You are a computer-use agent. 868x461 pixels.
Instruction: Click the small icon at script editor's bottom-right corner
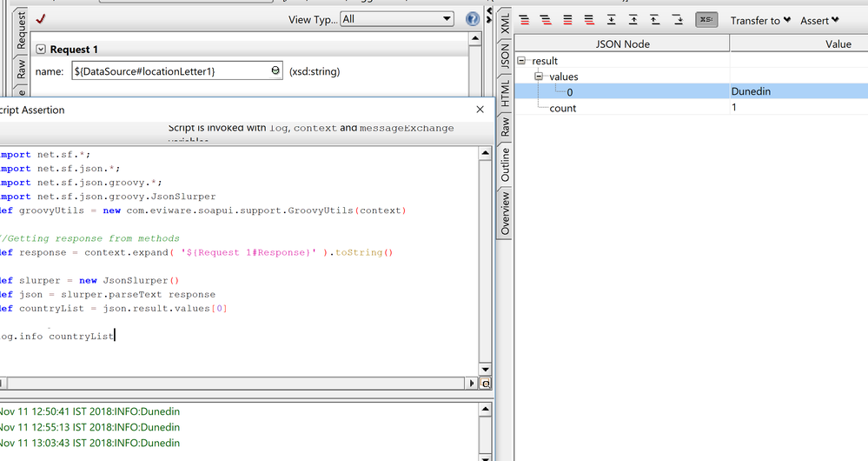click(485, 383)
